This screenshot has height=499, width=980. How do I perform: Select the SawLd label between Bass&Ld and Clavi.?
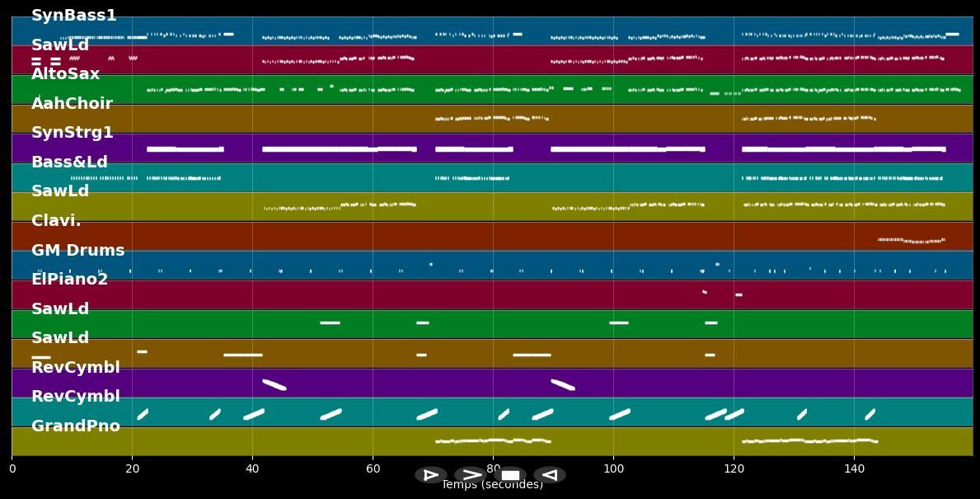(x=60, y=191)
